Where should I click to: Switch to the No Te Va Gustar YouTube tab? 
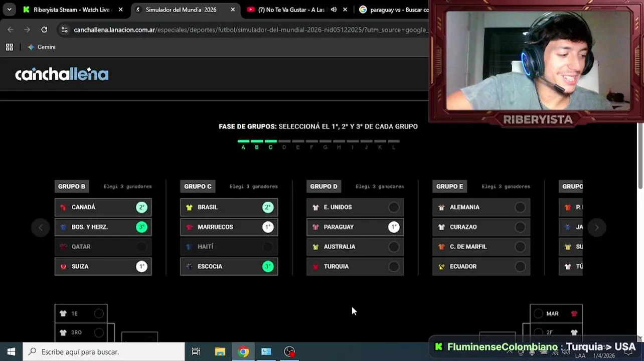pyautogui.click(x=291, y=10)
